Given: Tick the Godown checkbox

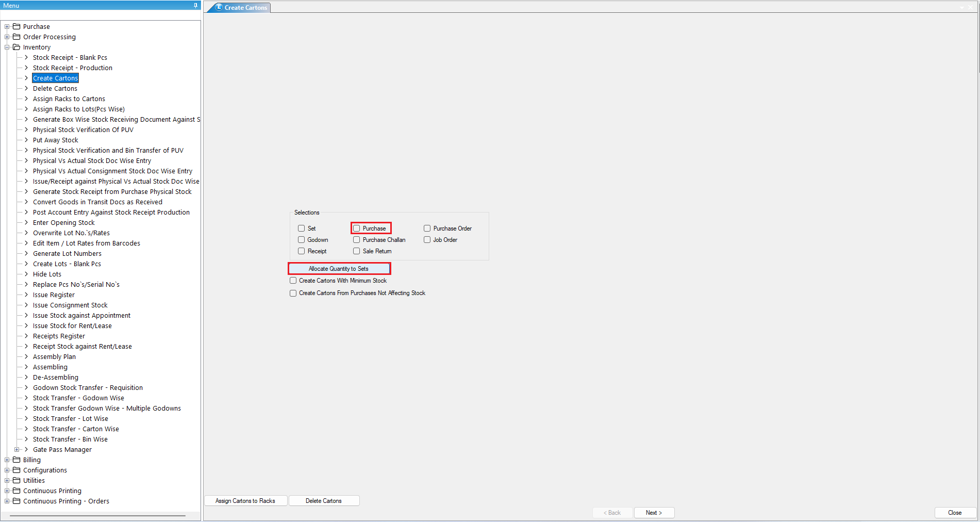Looking at the screenshot, I should click(x=302, y=240).
